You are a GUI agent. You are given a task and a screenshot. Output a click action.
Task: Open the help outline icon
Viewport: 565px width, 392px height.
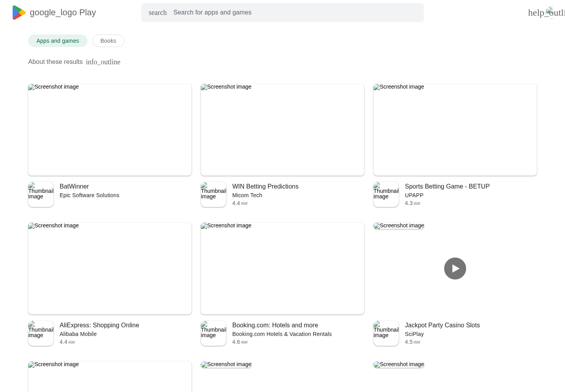click(x=546, y=13)
